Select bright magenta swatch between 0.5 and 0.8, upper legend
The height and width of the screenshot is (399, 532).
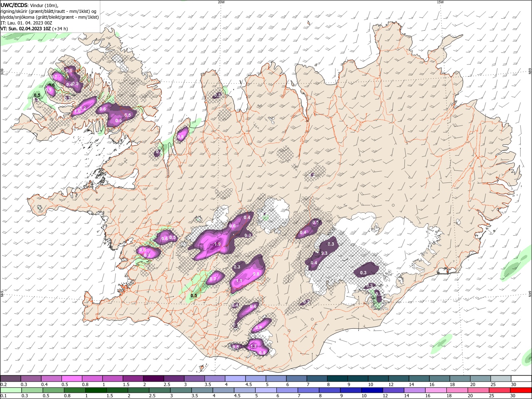[x=71, y=379]
